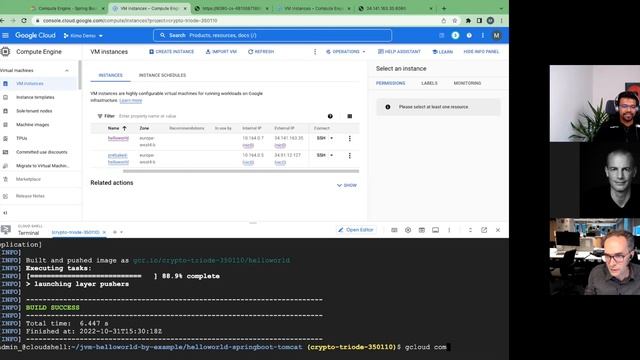Open Migrate to Virtual Machines in the sidebar
The width and height of the screenshot is (640, 360).
(42, 166)
